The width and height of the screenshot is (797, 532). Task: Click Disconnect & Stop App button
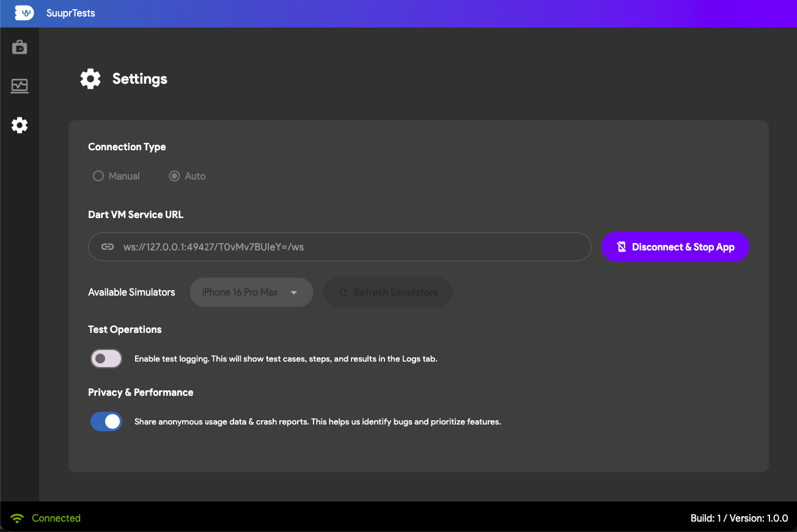point(675,247)
